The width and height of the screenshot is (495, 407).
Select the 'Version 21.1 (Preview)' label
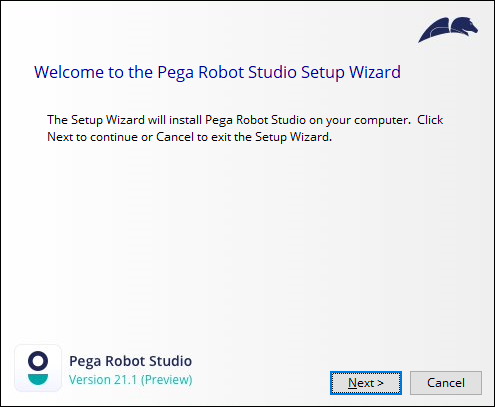(131, 380)
